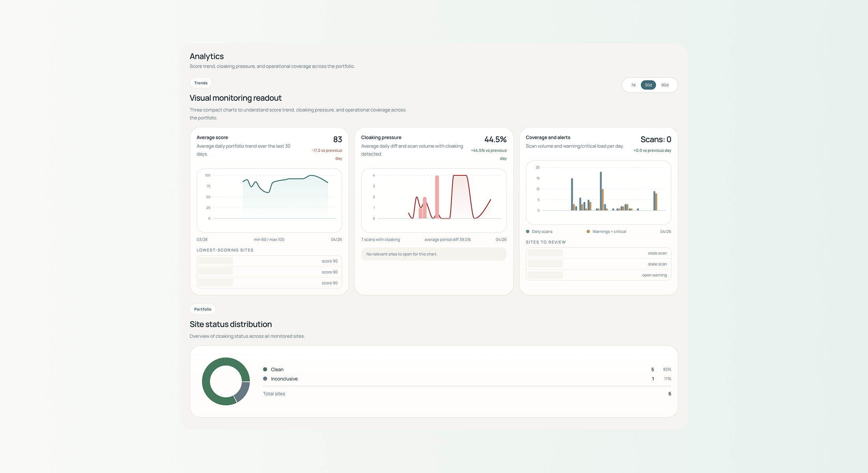This screenshot has height=473, width=868.
Task: Click the tallest pink cloaking bar
Action: [437, 197]
